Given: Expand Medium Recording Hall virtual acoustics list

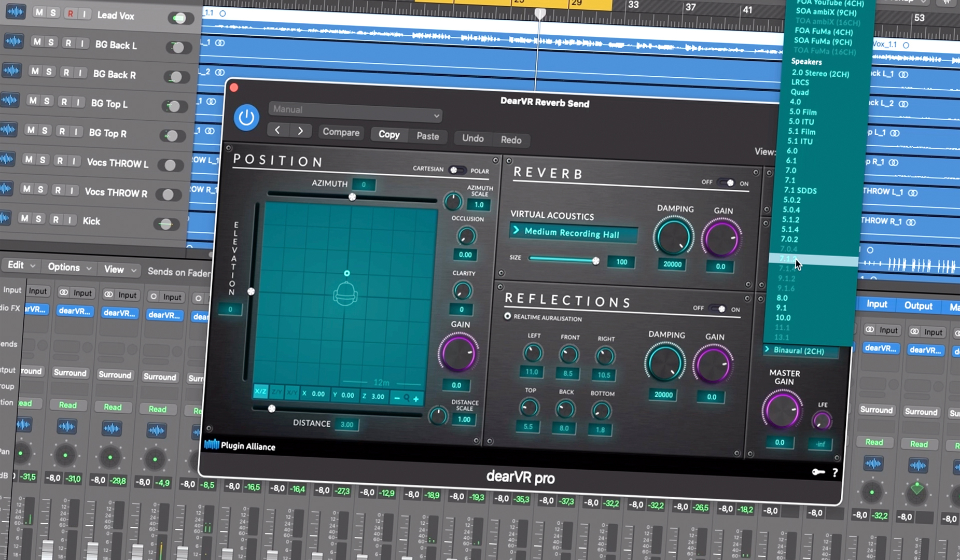Looking at the screenshot, I should tap(574, 233).
